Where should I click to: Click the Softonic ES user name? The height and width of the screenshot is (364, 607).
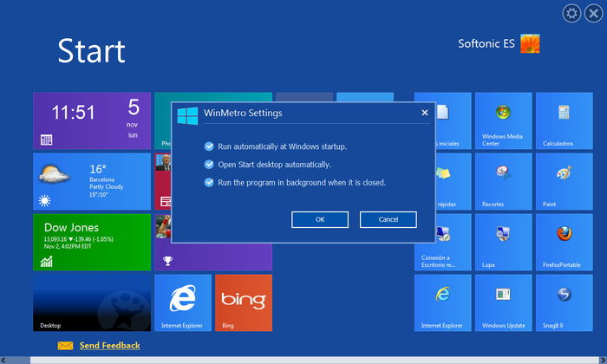click(x=486, y=43)
